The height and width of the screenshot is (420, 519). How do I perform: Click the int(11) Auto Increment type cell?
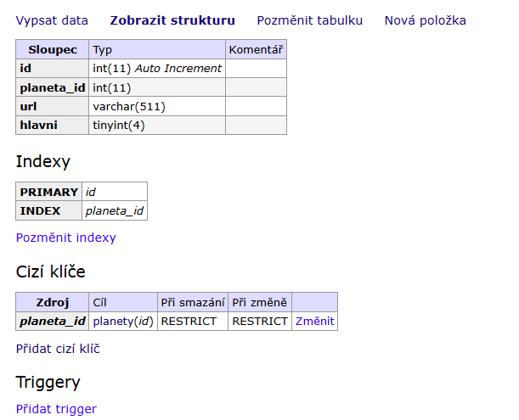[x=157, y=69]
